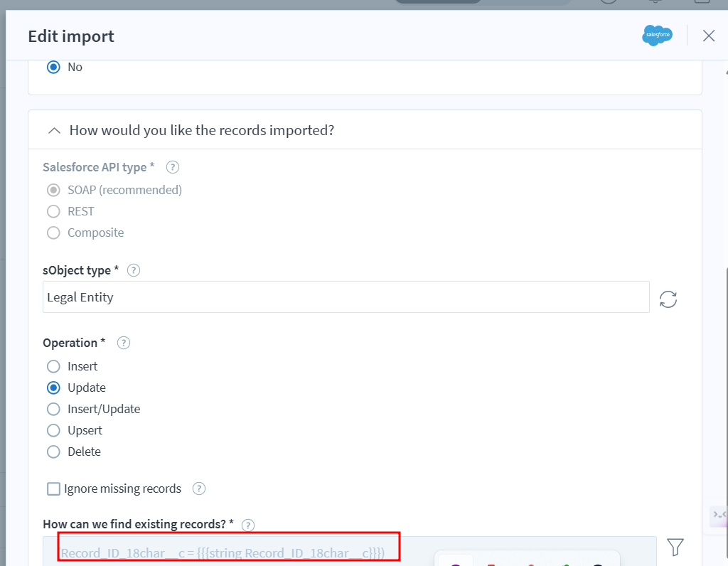Select the Delete operation

[x=53, y=452]
